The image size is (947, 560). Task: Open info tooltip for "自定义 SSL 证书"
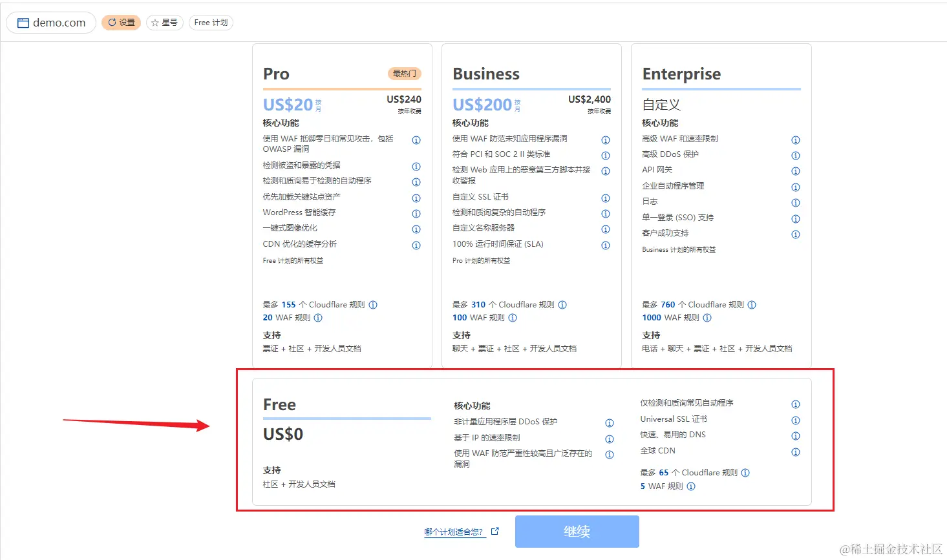point(606,198)
